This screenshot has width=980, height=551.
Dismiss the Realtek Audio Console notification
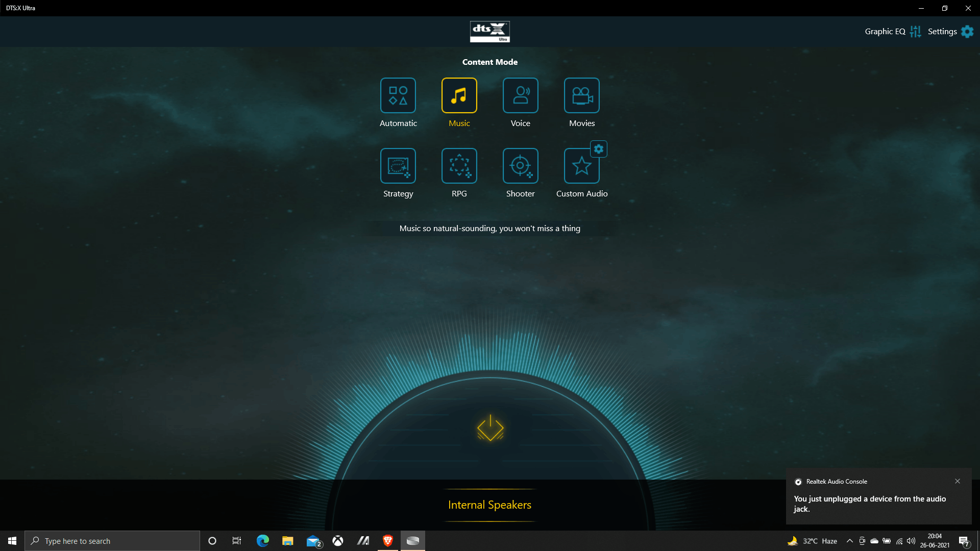point(958,481)
